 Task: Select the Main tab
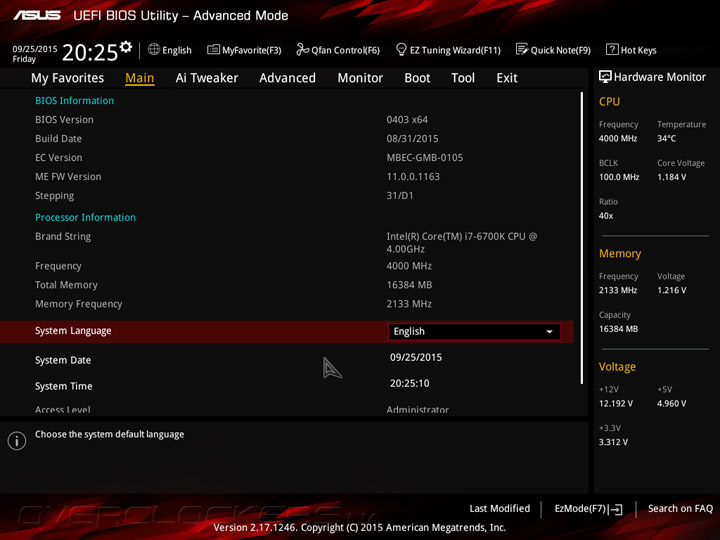(140, 78)
